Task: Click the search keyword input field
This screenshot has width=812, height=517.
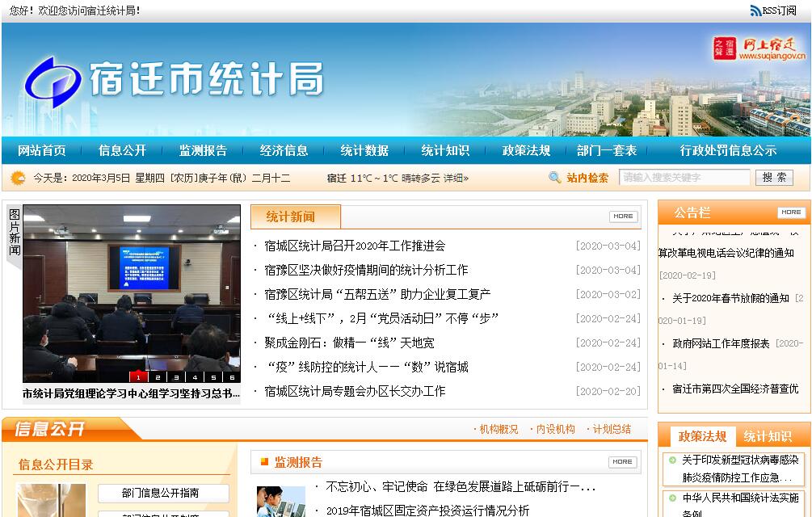Action: click(x=684, y=178)
